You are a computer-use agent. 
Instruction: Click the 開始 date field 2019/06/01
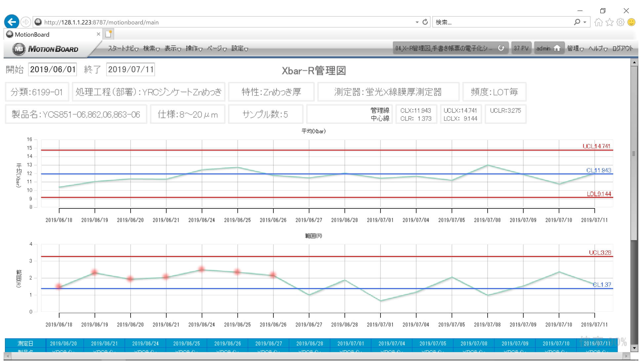53,69
